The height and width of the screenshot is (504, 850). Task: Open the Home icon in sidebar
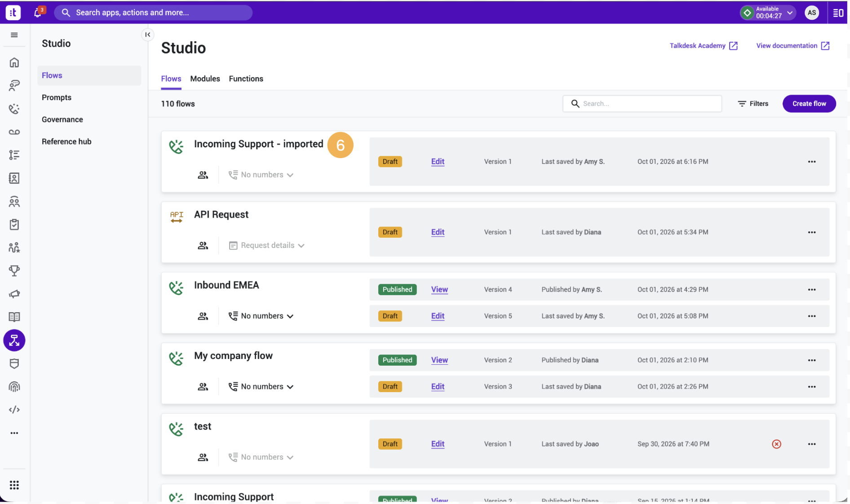(x=14, y=62)
